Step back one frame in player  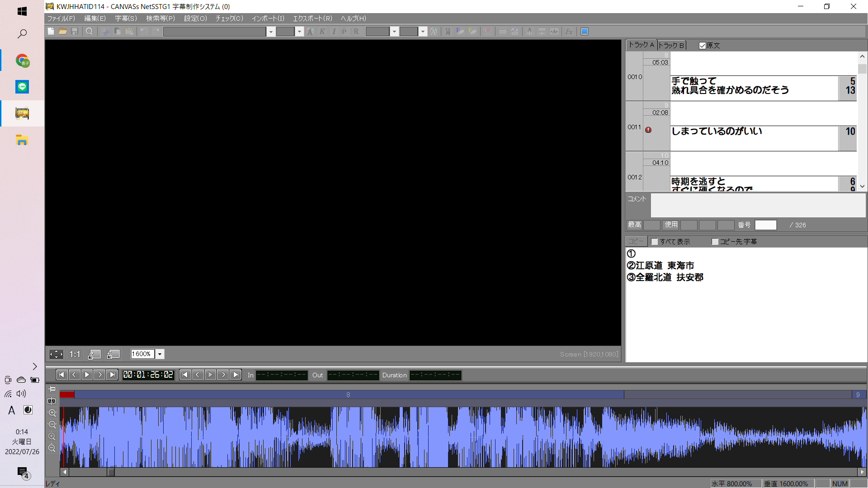[74, 375]
